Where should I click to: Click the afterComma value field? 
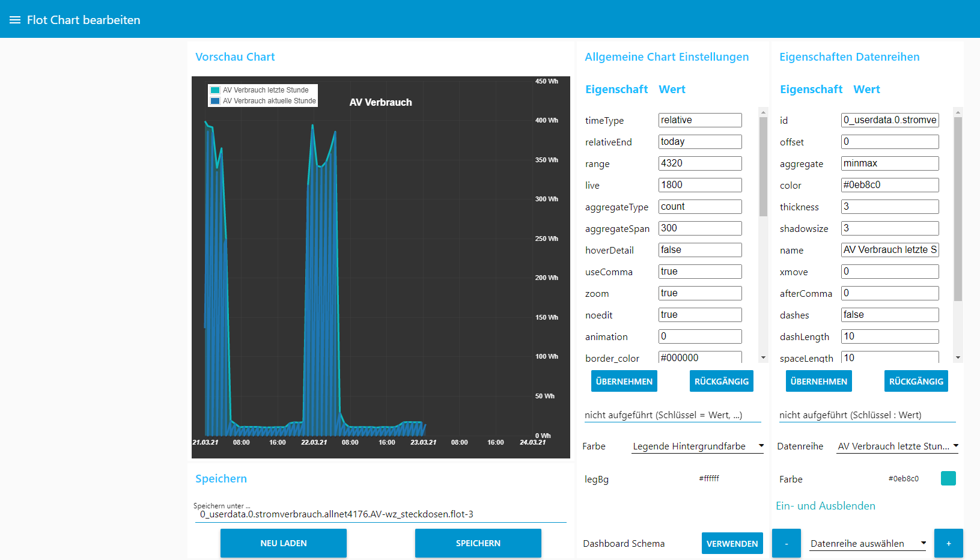(890, 293)
